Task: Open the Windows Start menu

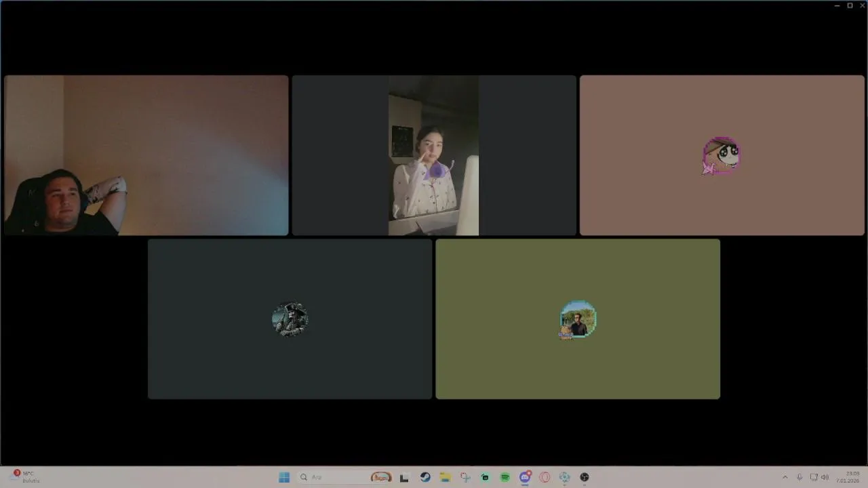Action: [x=284, y=477]
